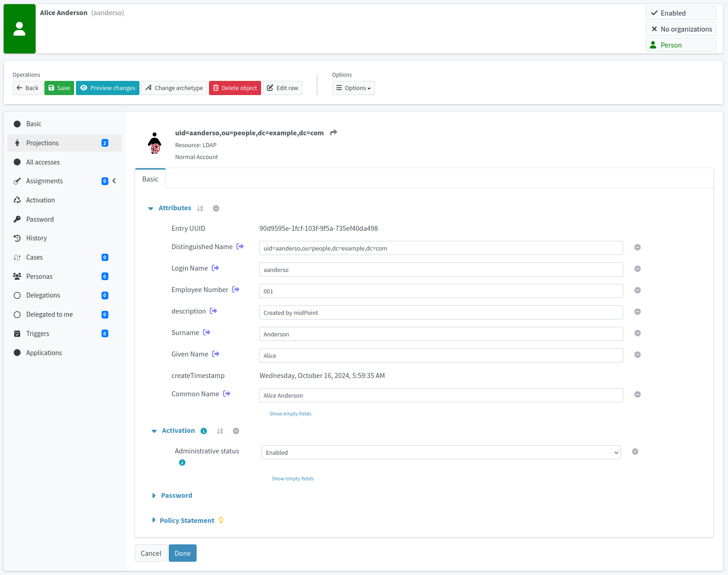
Task: Click the info icon under Administrative status
Action: [x=182, y=463]
